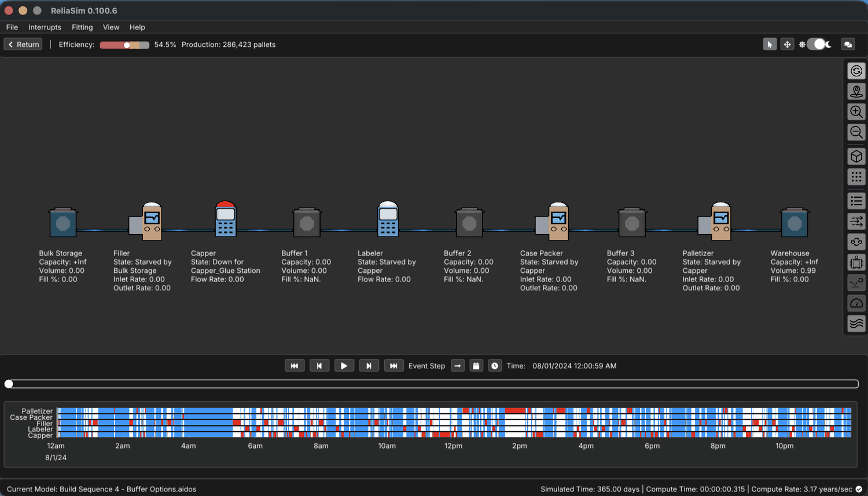Select the Labeler machine in diagram

click(x=388, y=219)
